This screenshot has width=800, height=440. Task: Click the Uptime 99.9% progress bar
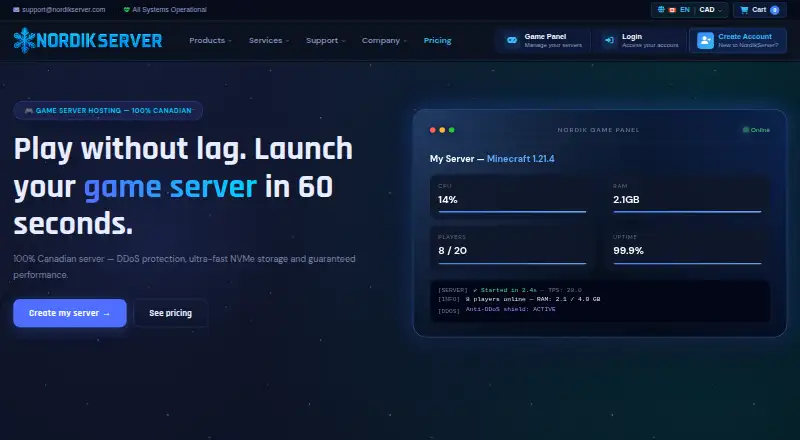[687, 263]
